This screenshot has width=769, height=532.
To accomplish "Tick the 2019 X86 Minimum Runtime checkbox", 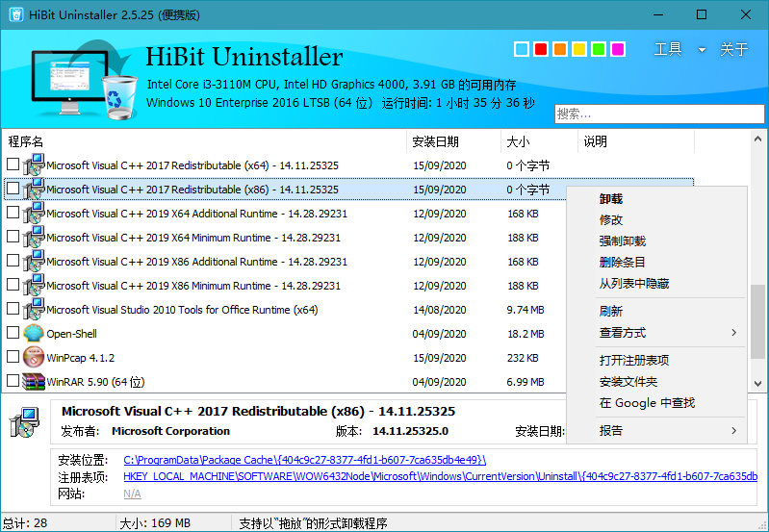I will click(13, 285).
